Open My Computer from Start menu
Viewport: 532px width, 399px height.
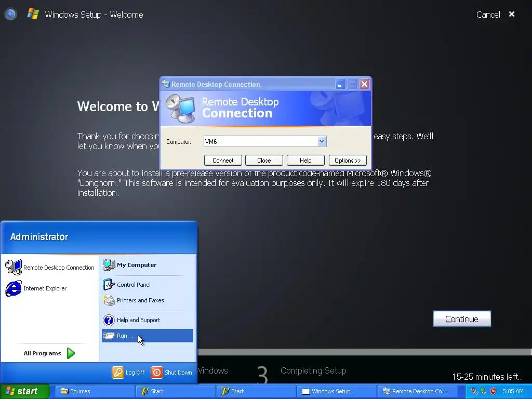coord(147,265)
